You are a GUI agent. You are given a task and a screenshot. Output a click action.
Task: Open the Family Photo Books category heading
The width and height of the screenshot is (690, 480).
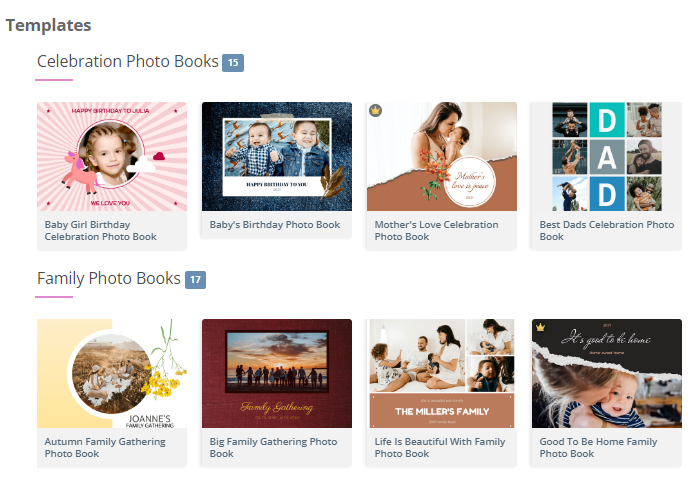coord(108,279)
